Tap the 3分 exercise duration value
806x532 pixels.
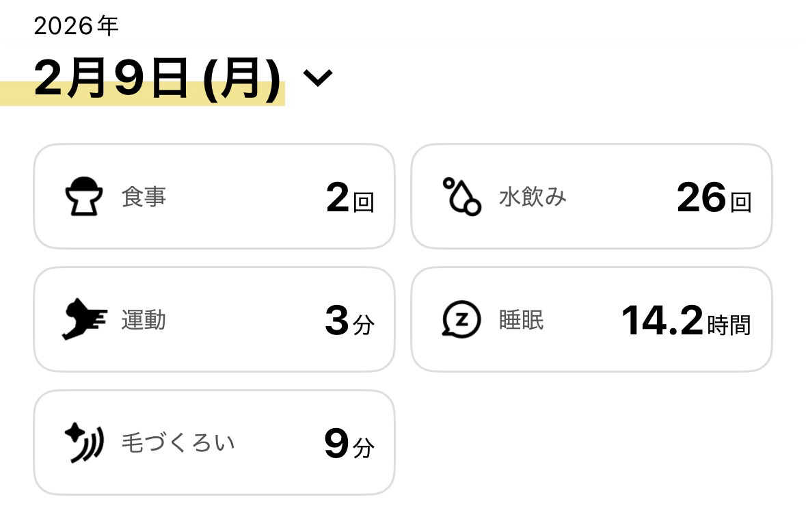349,321
